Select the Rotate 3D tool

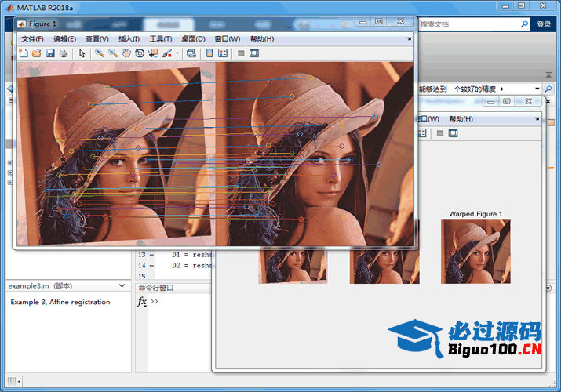140,53
